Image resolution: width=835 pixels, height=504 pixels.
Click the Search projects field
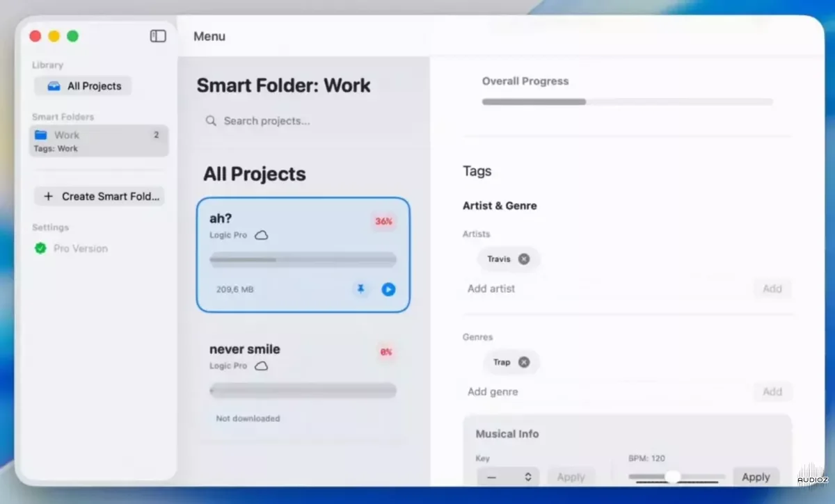(303, 121)
